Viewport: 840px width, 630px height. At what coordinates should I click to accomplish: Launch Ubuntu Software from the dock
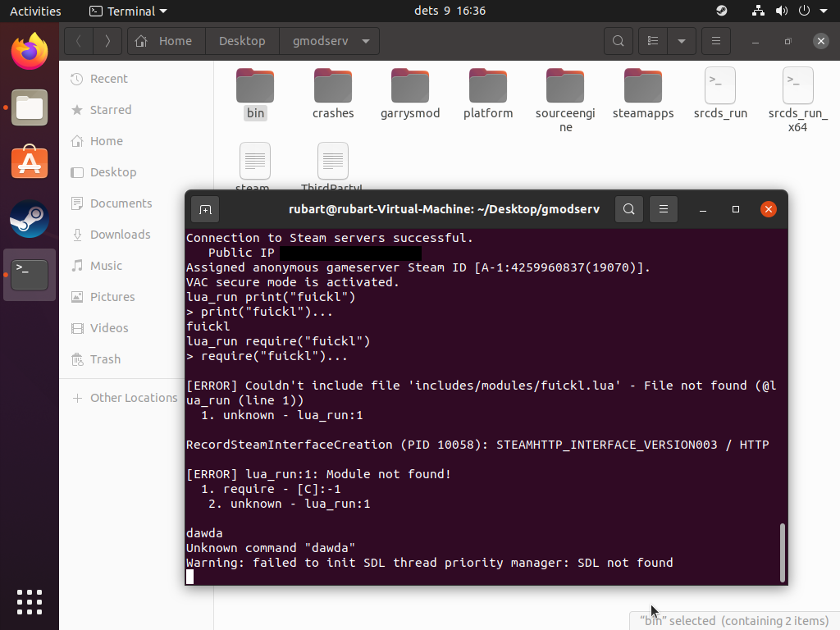point(30,162)
